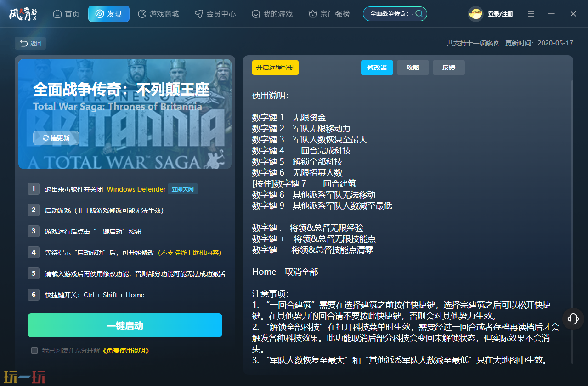Screen dimensions: 588x386
Task: Open the 宗门强榜 ranking tab
Action: [x=329, y=14]
